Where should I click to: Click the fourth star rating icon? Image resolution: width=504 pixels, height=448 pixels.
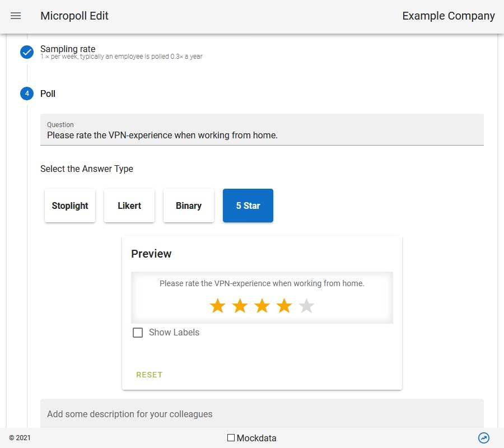pyautogui.click(x=284, y=306)
